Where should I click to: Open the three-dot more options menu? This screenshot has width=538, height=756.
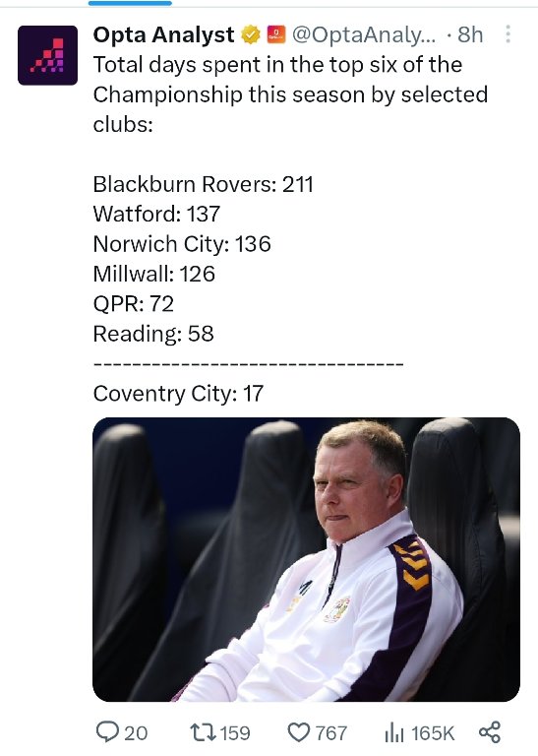click(508, 34)
